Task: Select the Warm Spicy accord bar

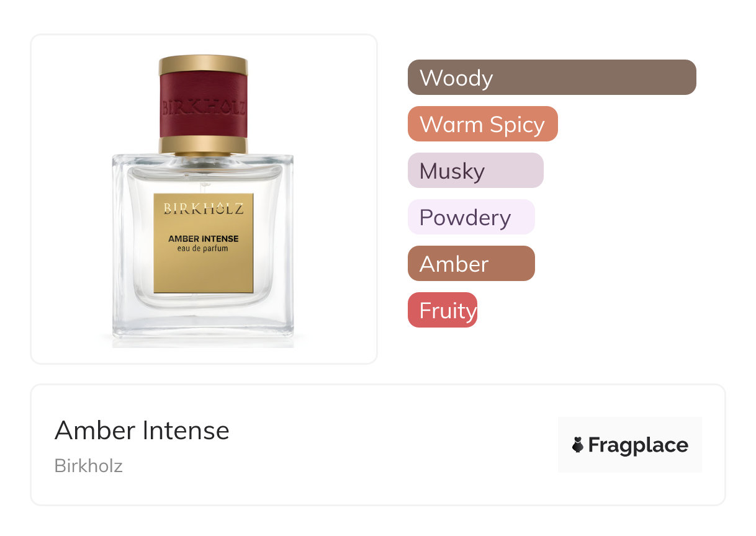Action: coord(483,124)
